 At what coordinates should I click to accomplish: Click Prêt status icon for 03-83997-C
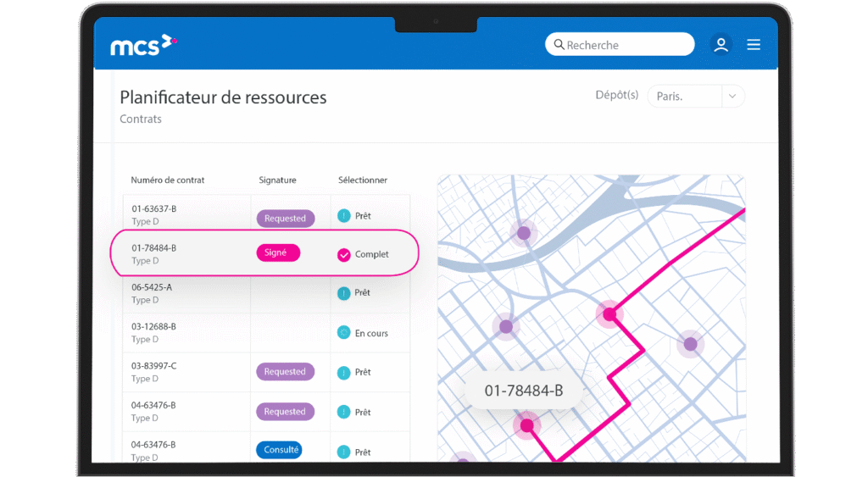click(344, 373)
